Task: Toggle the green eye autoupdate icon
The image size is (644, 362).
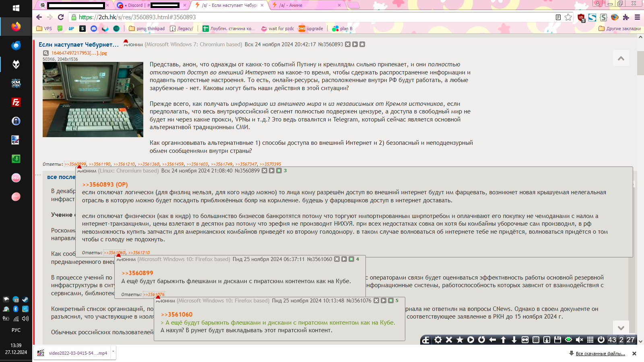Action: point(568,340)
